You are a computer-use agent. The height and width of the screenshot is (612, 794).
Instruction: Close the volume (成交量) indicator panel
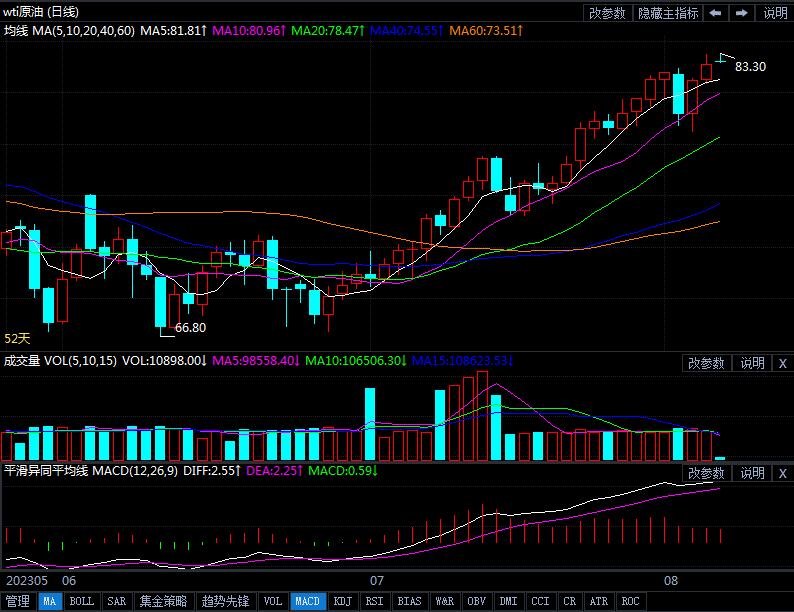[782, 363]
